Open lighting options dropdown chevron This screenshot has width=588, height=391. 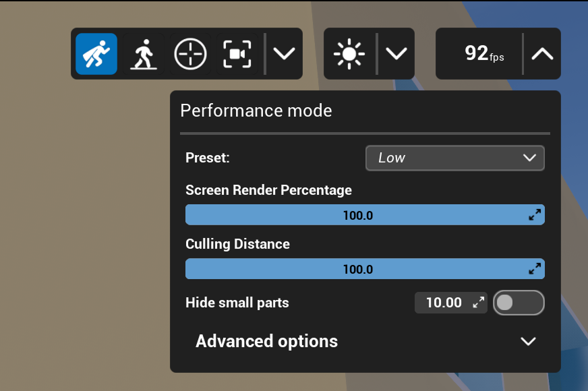pyautogui.click(x=396, y=53)
